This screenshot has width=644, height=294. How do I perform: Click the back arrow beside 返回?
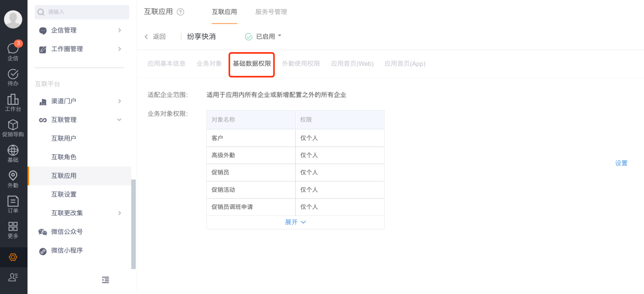[x=146, y=37]
